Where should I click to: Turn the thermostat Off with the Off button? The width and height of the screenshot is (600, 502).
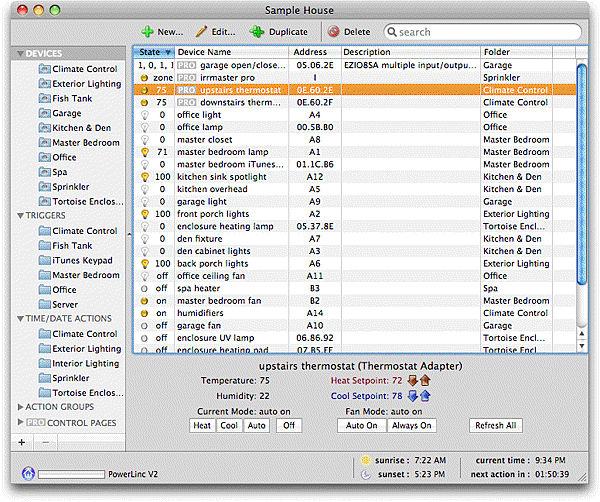[288, 425]
